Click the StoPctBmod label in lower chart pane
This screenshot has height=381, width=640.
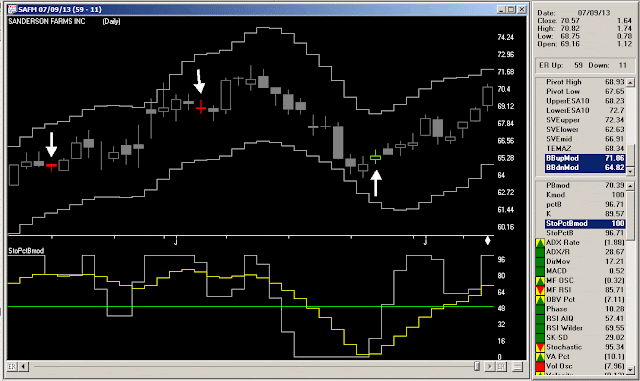tap(26, 251)
